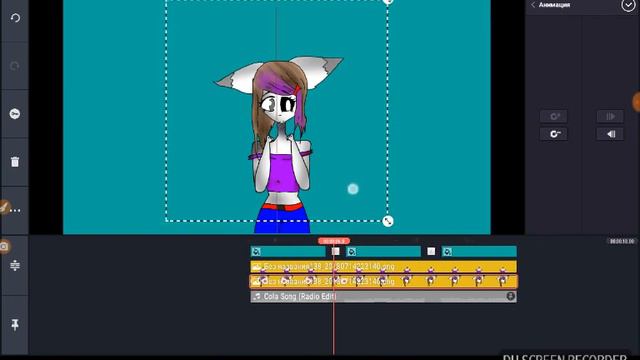
Task: Open the transition between second and third clips
Action: coord(431,251)
